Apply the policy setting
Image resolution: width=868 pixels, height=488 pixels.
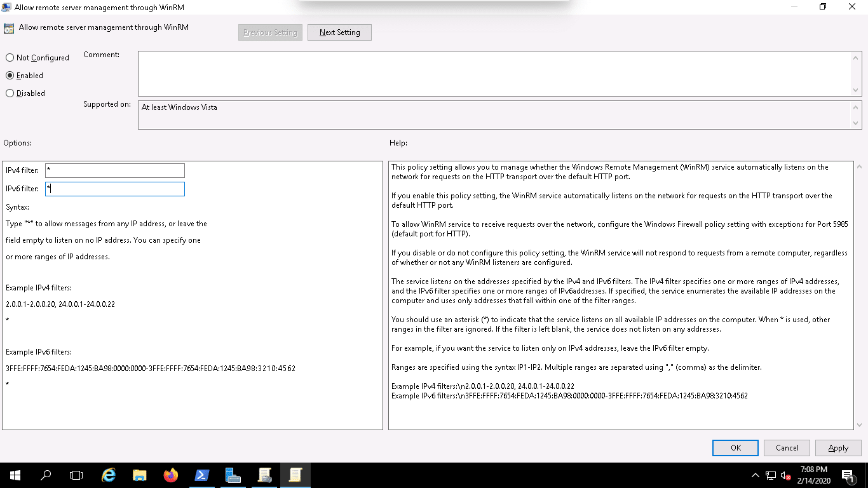tap(838, 448)
